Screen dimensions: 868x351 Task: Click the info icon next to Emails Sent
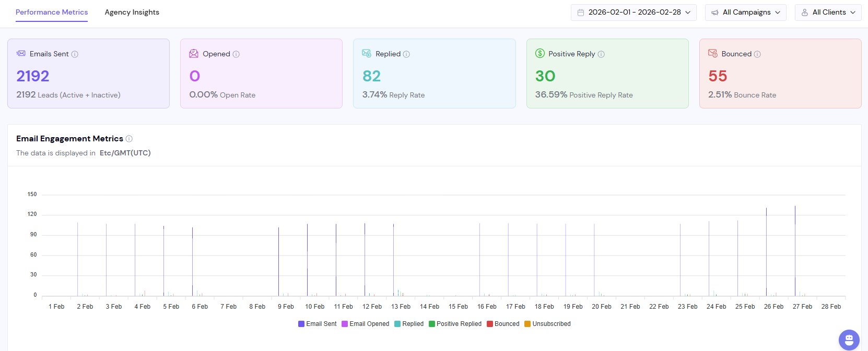coord(75,54)
